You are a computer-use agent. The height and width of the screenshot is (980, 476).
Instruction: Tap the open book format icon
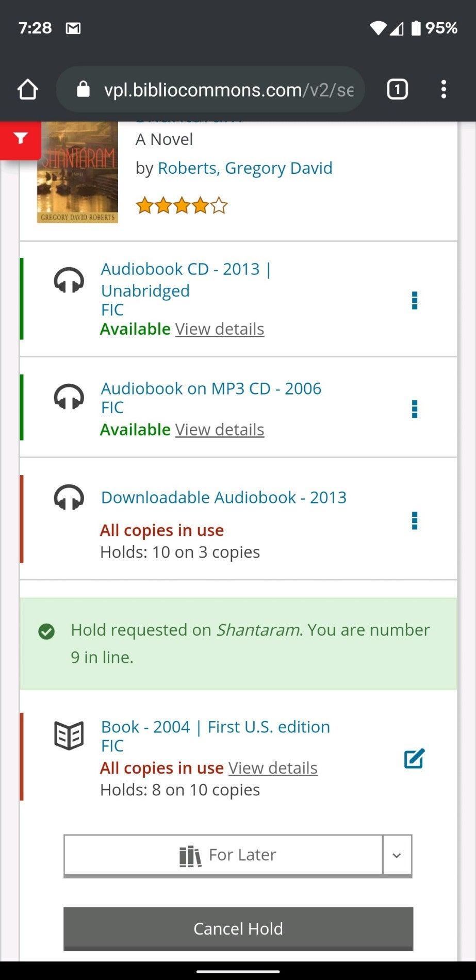69,735
